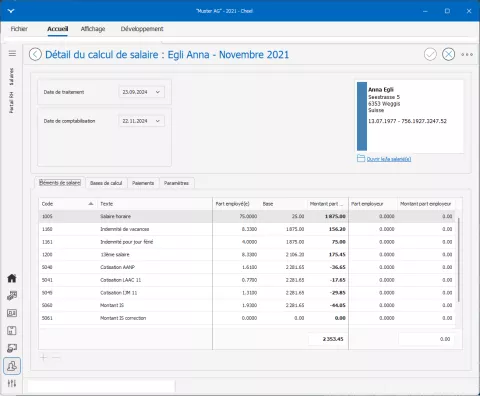Confirm changes with the checkmark circle icon
The image size is (480, 396).
[x=430, y=54]
